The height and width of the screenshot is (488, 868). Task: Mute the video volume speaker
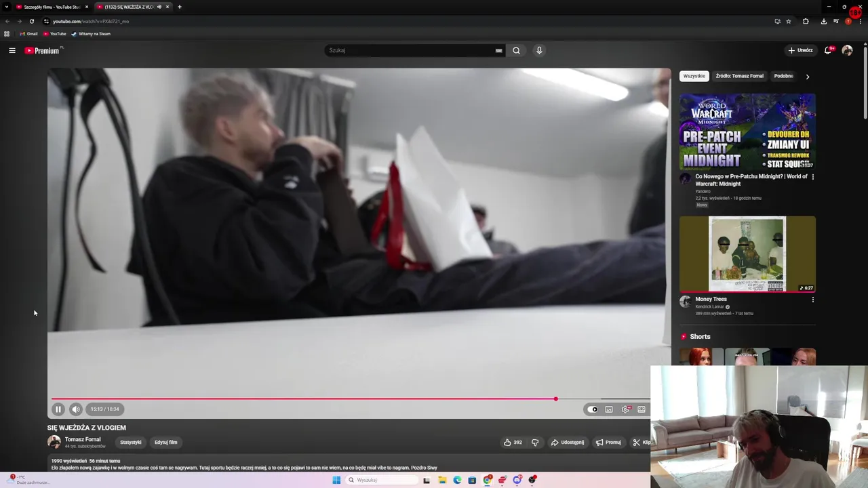(75, 409)
